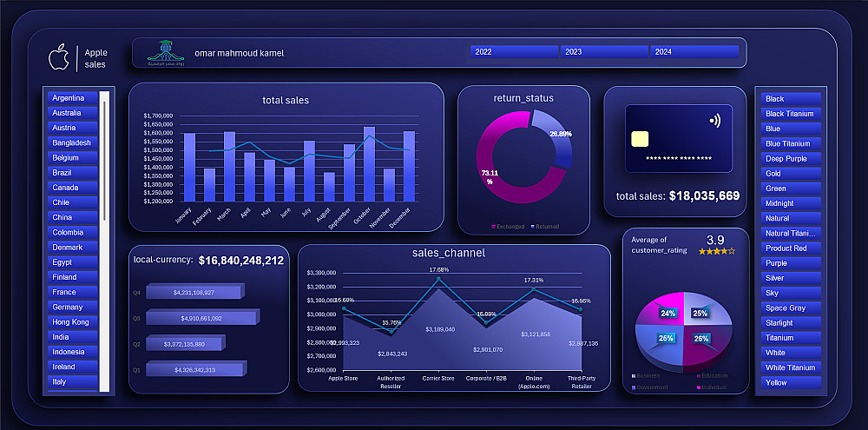The width and height of the screenshot is (868, 430).
Task: Click the gold star rating icons
Action: (717, 251)
